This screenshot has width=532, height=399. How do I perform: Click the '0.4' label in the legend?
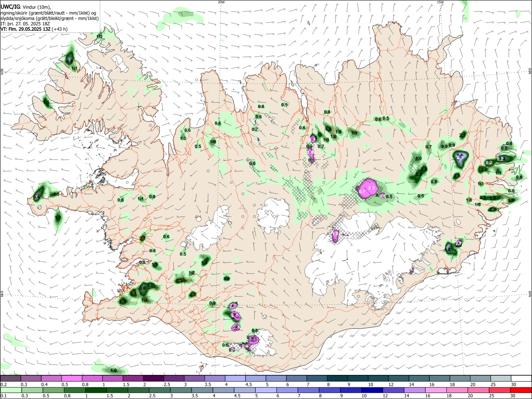[x=44, y=384]
